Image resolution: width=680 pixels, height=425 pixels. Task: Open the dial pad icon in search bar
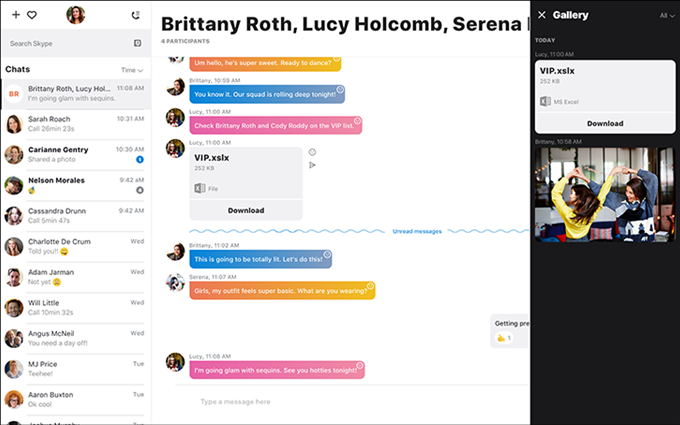tap(137, 43)
